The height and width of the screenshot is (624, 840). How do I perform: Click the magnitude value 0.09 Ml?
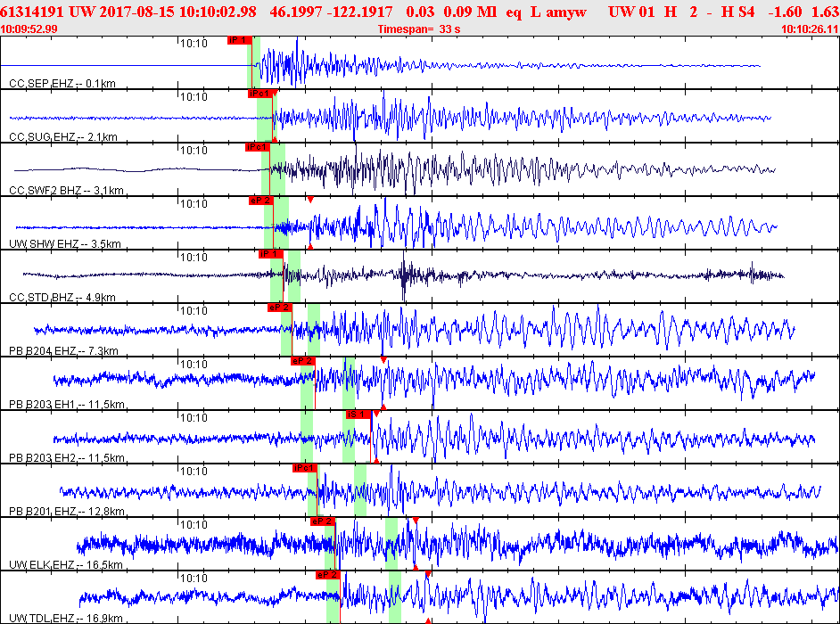coord(470,12)
